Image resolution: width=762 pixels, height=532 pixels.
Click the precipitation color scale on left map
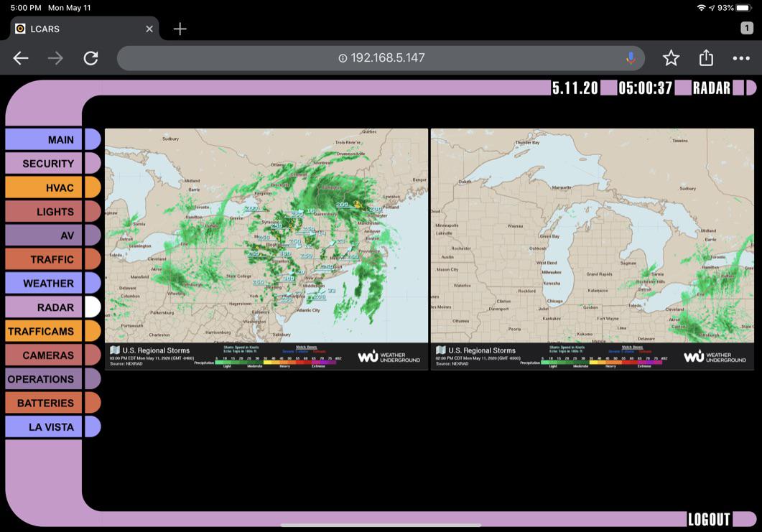pos(276,363)
